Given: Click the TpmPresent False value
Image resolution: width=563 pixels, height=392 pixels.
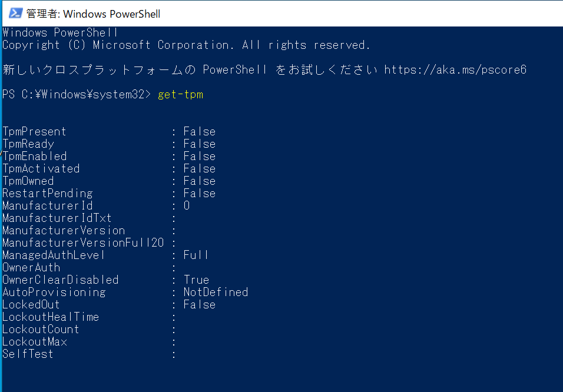Looking at the screenshot, I should pos(200,132).
